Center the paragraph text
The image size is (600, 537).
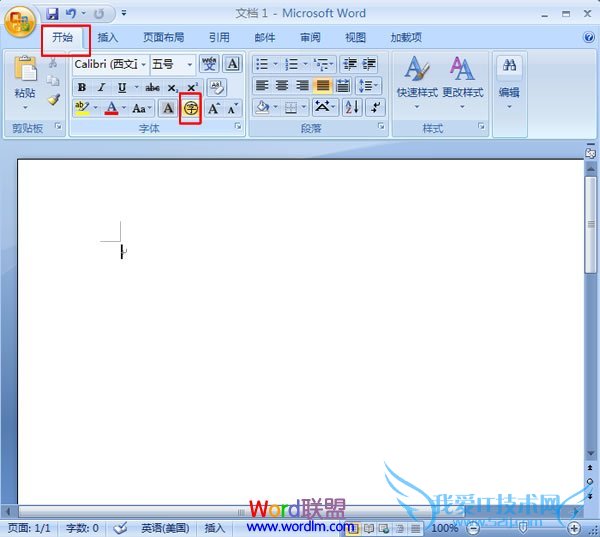click(282, 85)
